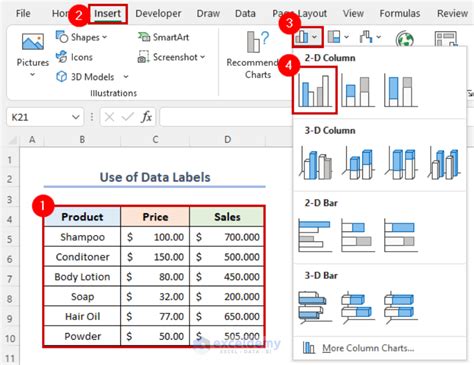Open the Shapes dropdown

tap(82, 37)
